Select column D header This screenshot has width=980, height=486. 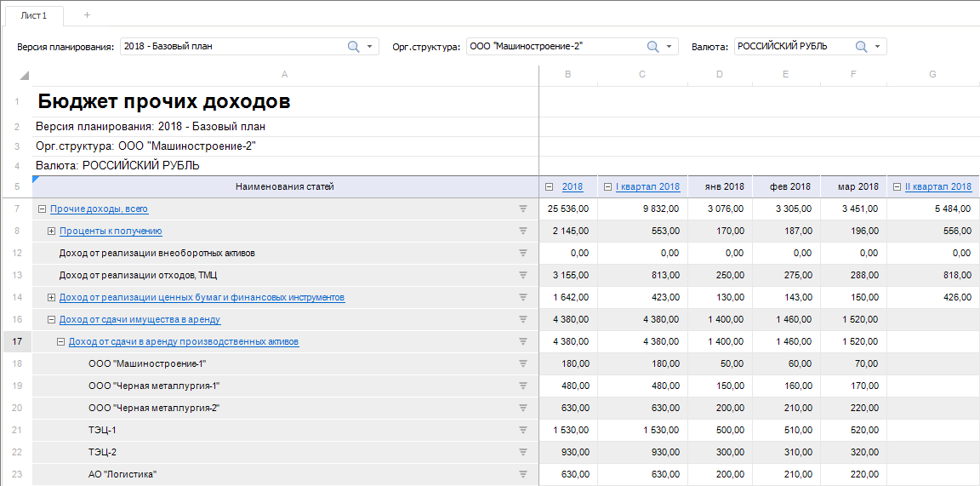pyautogui.click(x=720, y=75)
